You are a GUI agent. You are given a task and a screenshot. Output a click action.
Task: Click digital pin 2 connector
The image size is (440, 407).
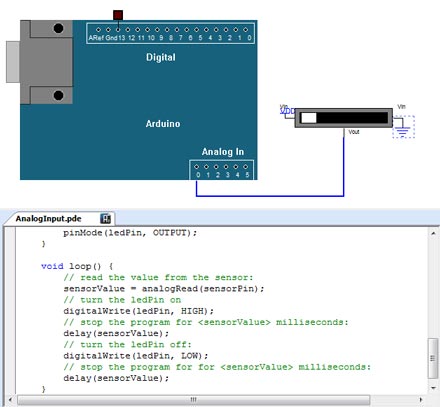[x=226, y=30]
